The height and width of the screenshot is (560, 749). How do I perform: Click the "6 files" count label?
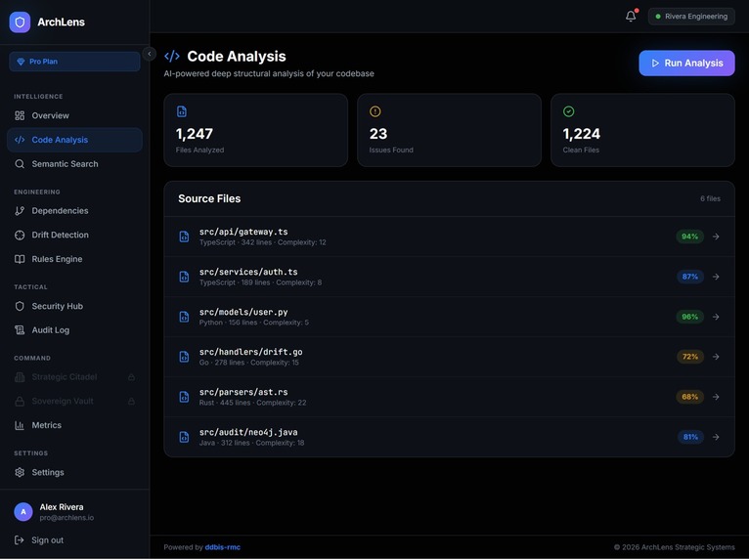[x=710, y=198]
